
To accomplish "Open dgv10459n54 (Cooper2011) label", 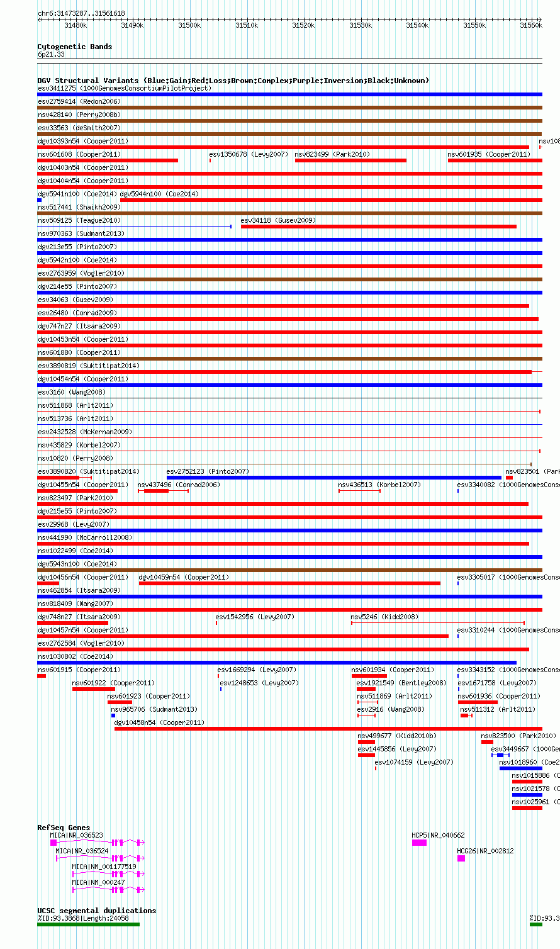I will 184,577.
